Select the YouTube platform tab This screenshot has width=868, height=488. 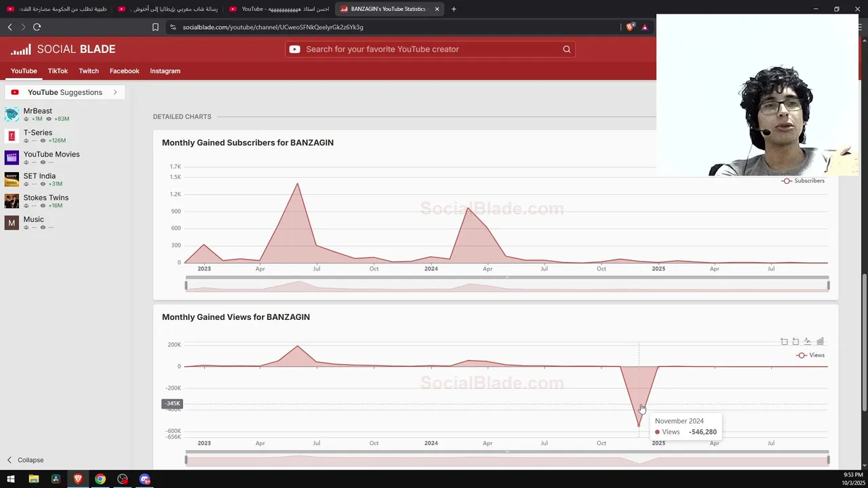pyautogui.click(x=24, y=71)
